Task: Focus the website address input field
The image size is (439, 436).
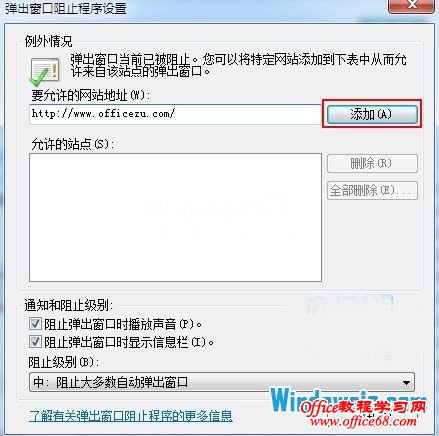Action: pyautogui.click(x=175, y=114)
